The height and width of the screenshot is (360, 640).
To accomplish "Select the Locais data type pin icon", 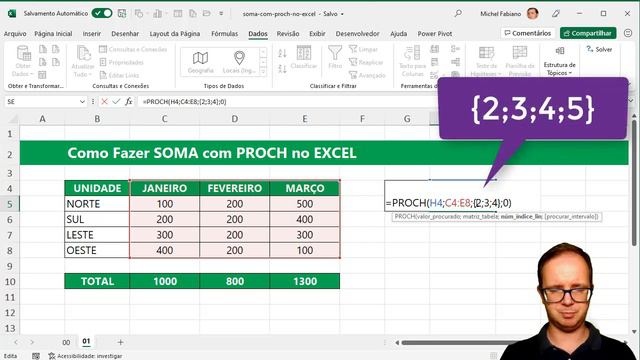I will 239,58.
